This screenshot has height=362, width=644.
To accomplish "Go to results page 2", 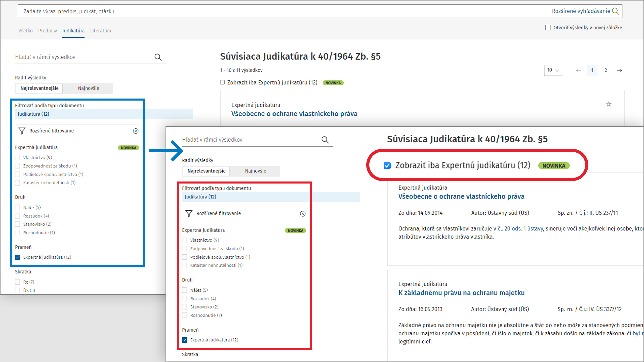I will click(606, 70).
